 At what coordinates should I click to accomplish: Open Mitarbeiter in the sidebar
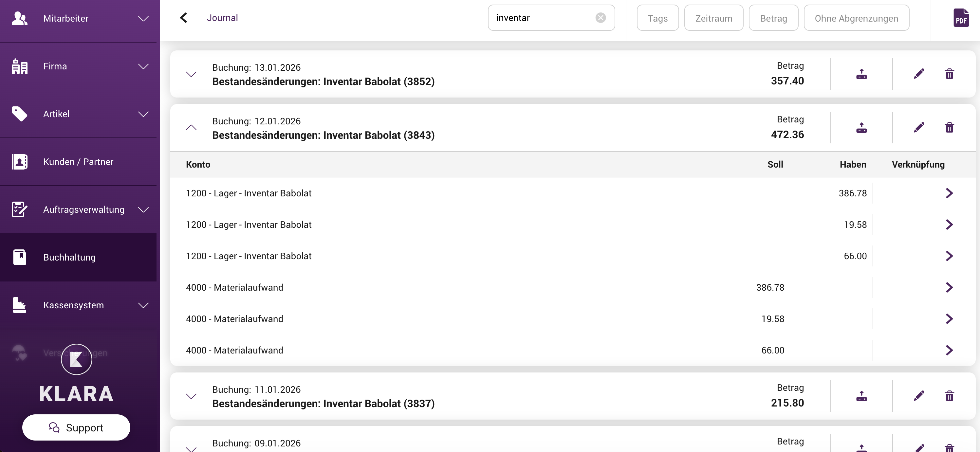coord(78,19)
